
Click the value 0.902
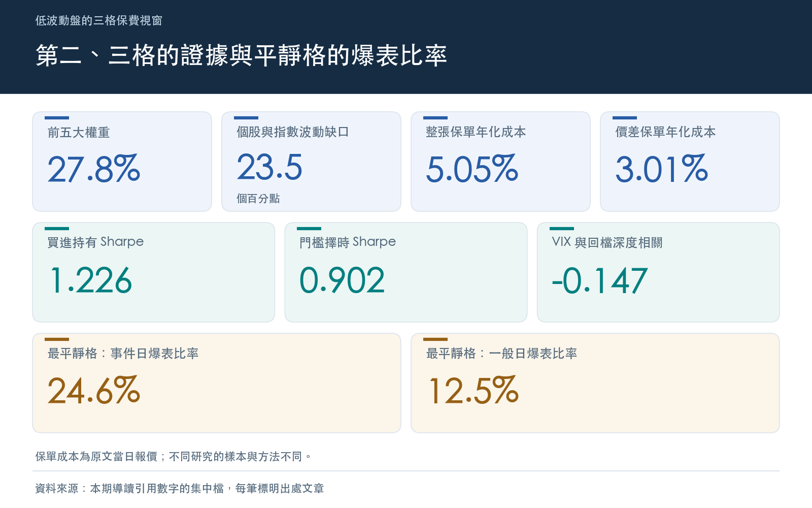[342, 280]
